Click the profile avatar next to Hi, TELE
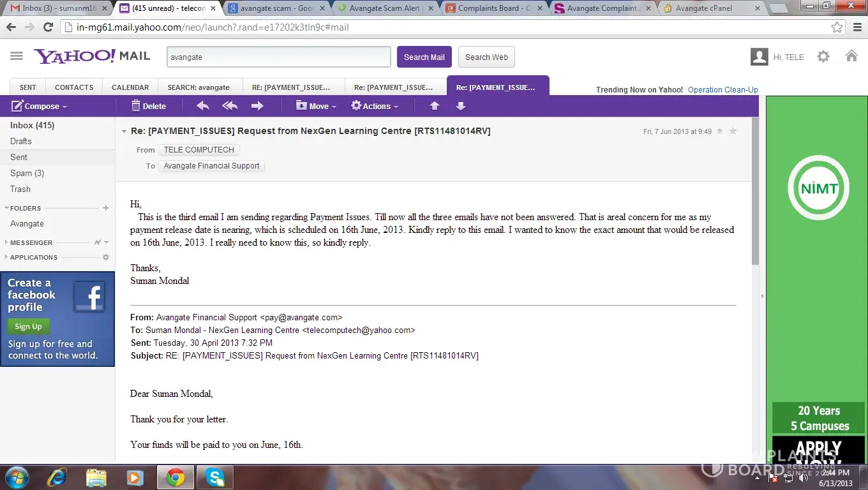The width and height of the screenshot is (868, 490). pyautogui.click(x=759, y=57)
